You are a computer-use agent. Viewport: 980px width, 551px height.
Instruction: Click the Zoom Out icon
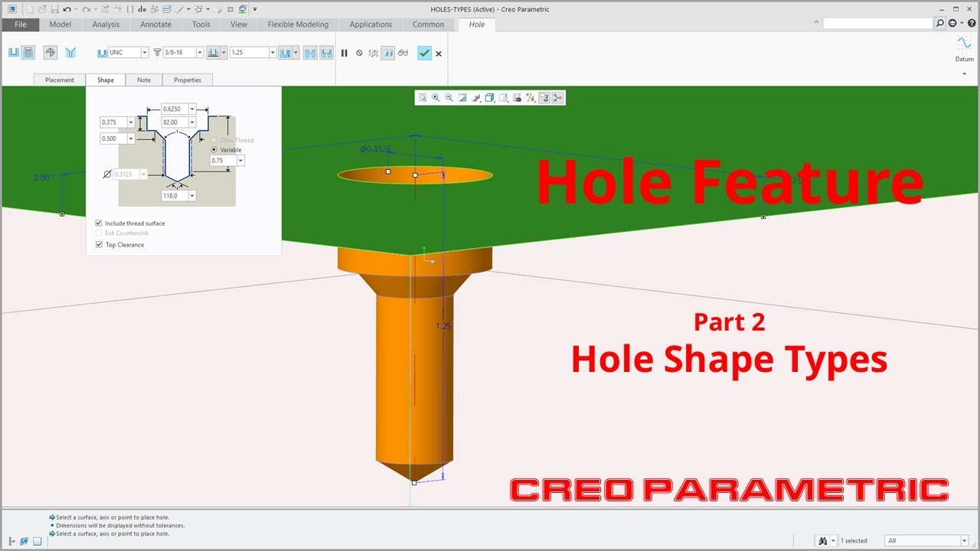point(449,97)
